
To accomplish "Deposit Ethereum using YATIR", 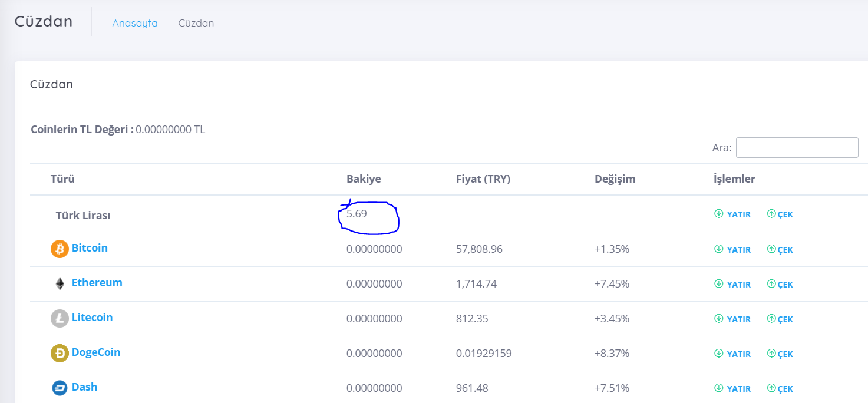I will click(732, 285).
